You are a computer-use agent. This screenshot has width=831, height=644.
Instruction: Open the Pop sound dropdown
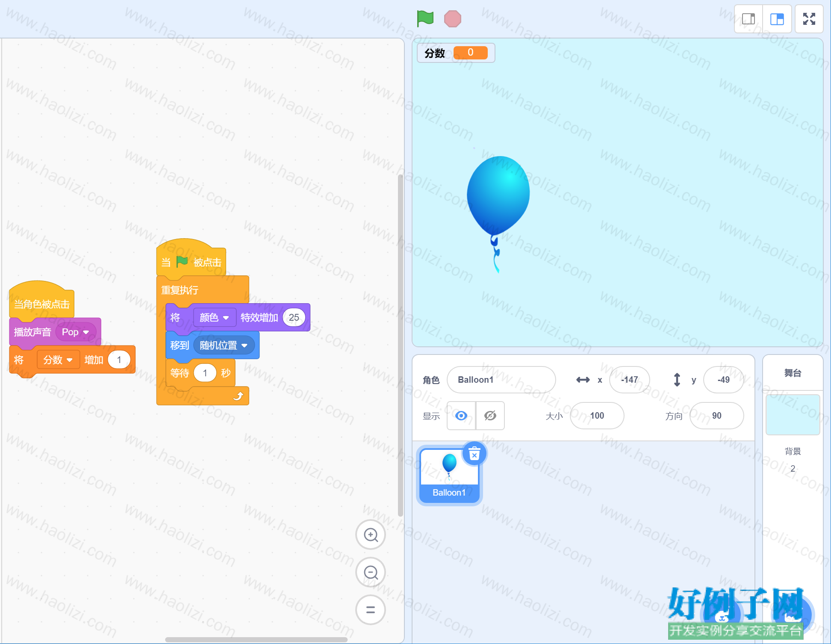pyautogui.click(x=76, y=332)
